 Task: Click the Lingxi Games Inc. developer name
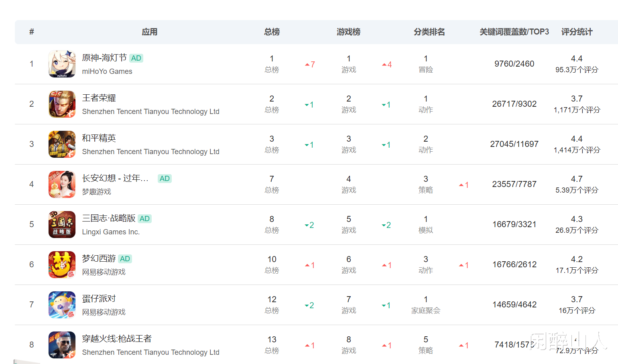point(111,232)
